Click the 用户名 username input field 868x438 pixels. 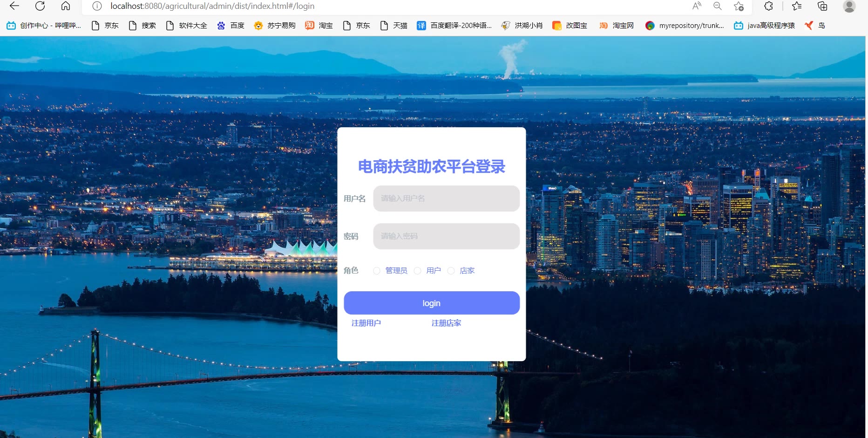(446, 198)
